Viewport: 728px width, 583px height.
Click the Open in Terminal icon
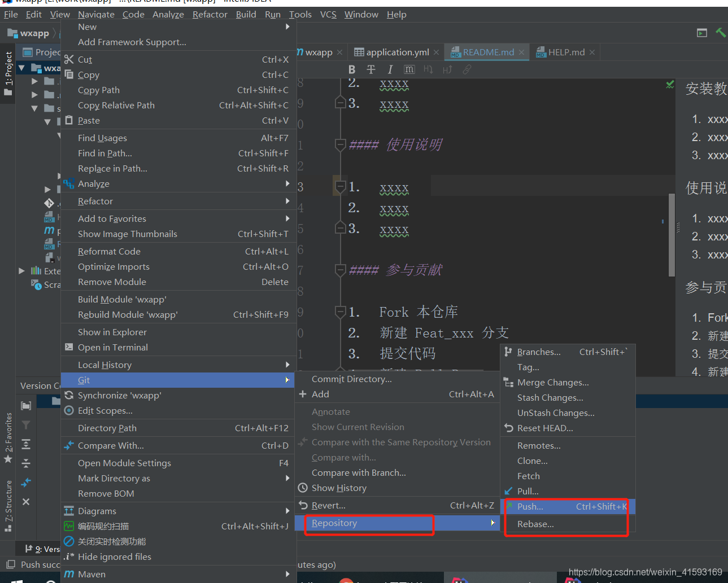(x=69, y=347)
